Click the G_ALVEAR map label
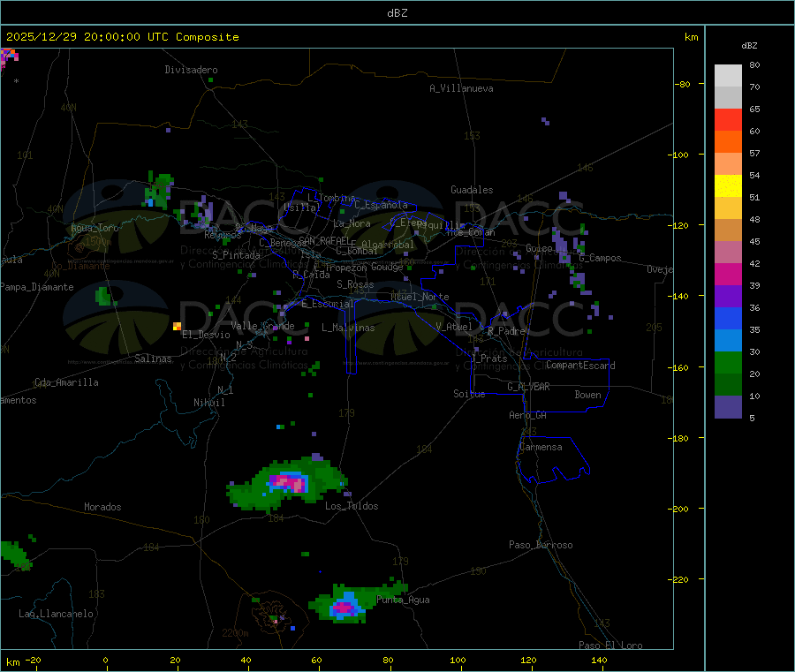The width and height of the screenshot is (795, 672). tap(528, 387)
